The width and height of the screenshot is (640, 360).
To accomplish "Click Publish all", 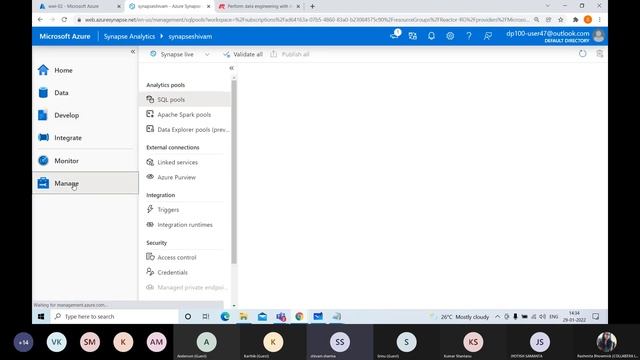I will 290,54.
